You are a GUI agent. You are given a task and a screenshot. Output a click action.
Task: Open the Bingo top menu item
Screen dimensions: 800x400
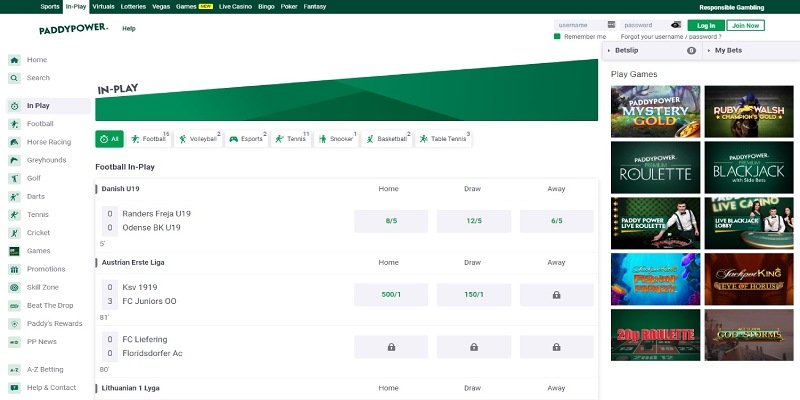(266, 7)
